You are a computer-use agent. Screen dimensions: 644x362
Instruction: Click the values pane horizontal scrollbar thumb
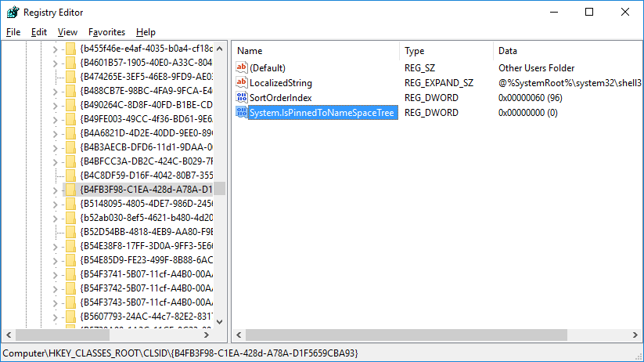(x=407, y=335)
